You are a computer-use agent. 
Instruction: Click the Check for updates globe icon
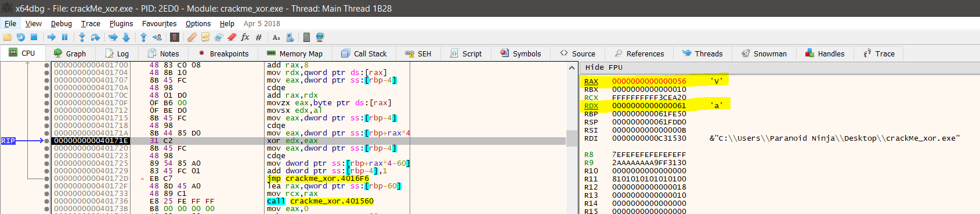coord(320,37)
